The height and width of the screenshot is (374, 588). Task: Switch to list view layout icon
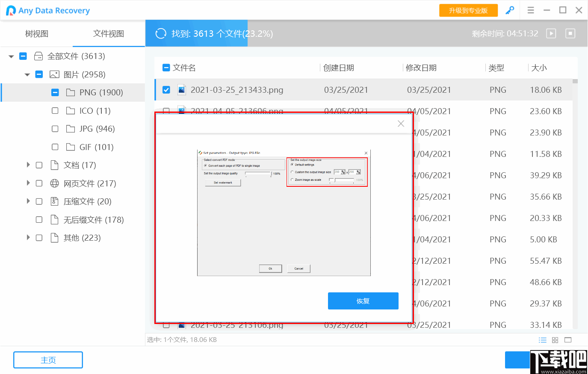[x=543, y=340]
